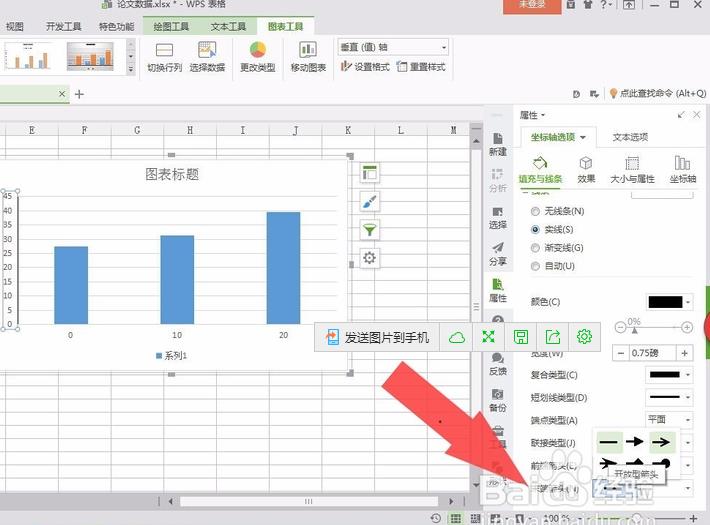
Task: Switch to 文本工具 ribbon tab
Action: click(228, 26)
